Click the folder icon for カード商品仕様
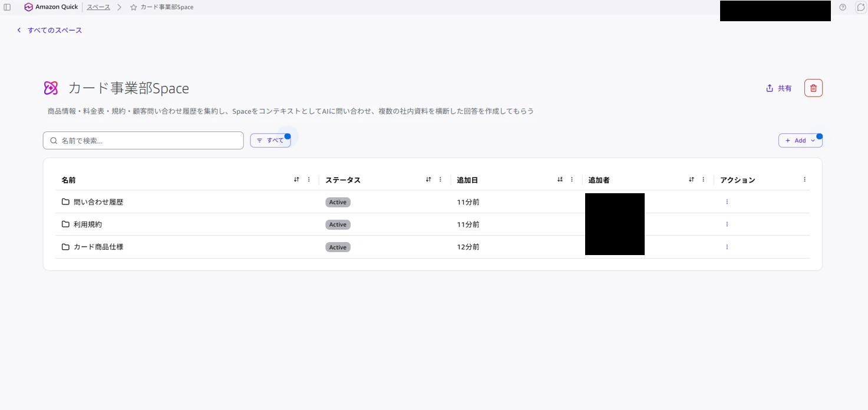This screenshot has height=410, width=868. [x=65, y=247]
